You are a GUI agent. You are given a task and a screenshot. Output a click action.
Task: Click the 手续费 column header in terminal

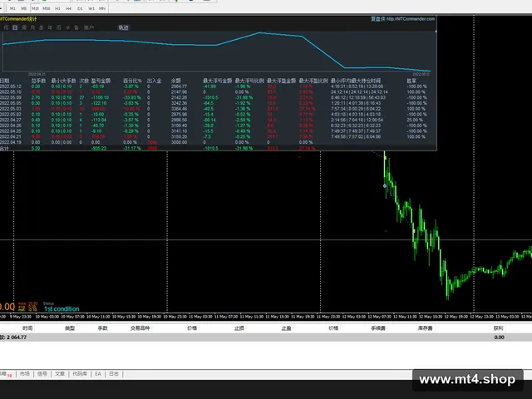[x=378, y=328]
